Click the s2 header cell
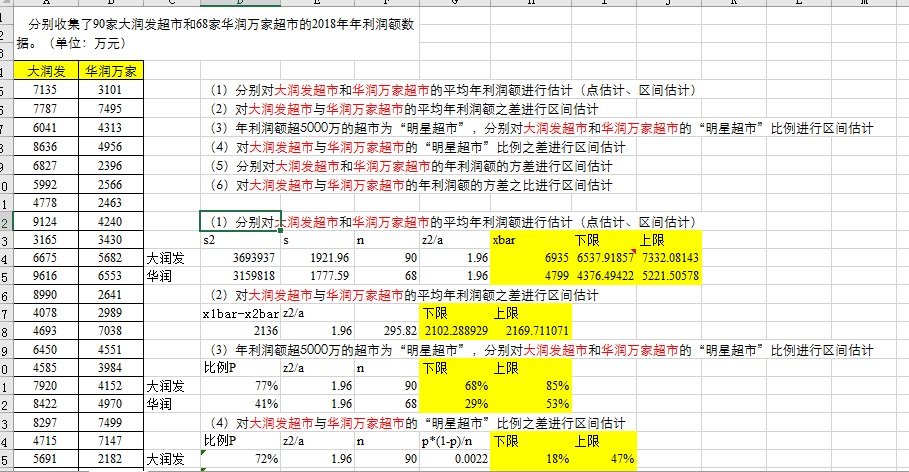Image resolution: width=909 pixels, height=472 pixels. point(241,240)
